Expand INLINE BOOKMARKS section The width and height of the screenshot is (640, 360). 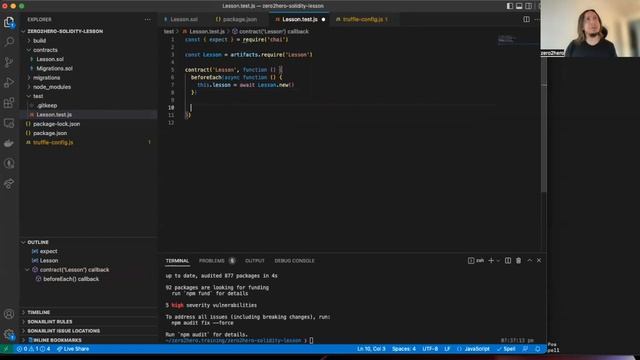(x=57, y=340)
